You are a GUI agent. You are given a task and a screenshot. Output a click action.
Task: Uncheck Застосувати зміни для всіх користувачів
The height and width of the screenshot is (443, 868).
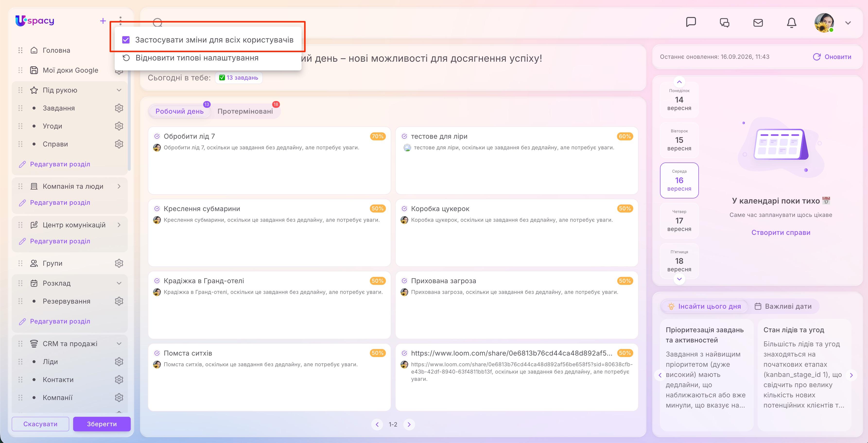[126, 40]
